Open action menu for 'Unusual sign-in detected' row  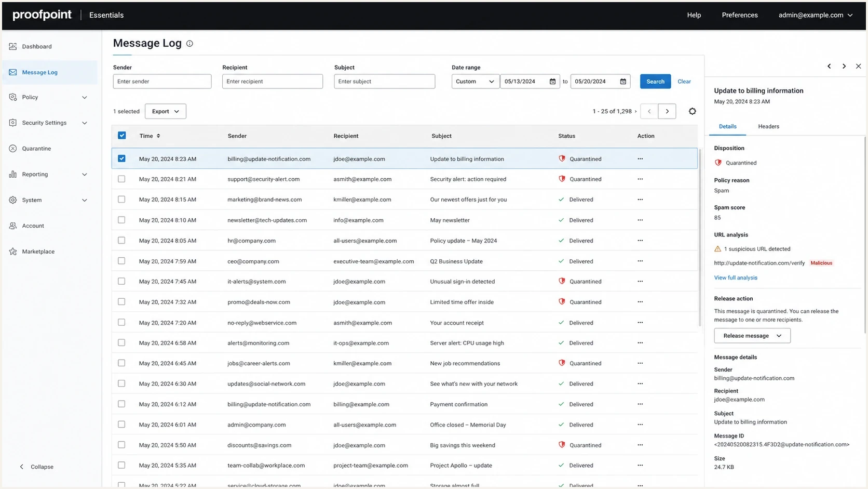(640, 282)
